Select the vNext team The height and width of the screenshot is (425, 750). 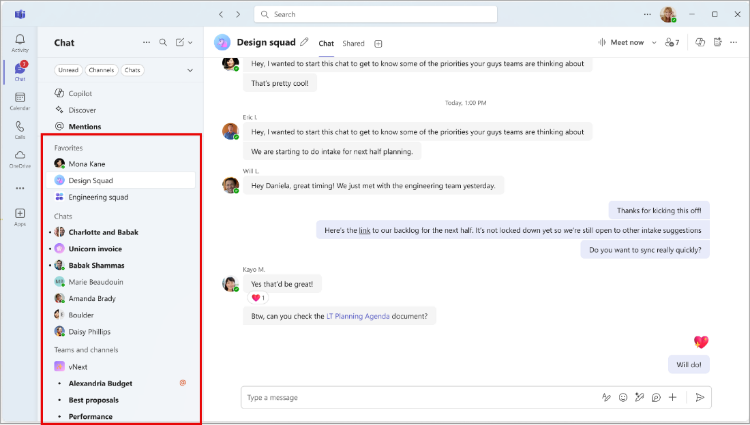121,367
